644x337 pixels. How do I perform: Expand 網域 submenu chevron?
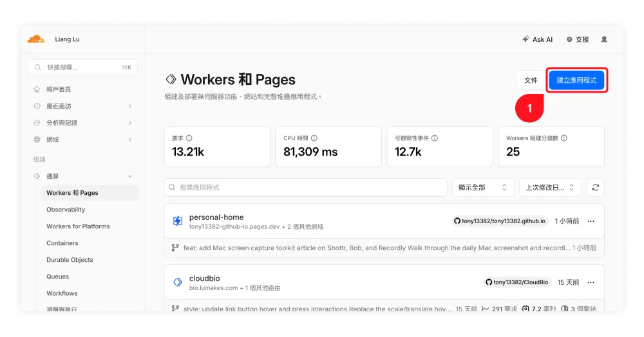tap(130, 140)
